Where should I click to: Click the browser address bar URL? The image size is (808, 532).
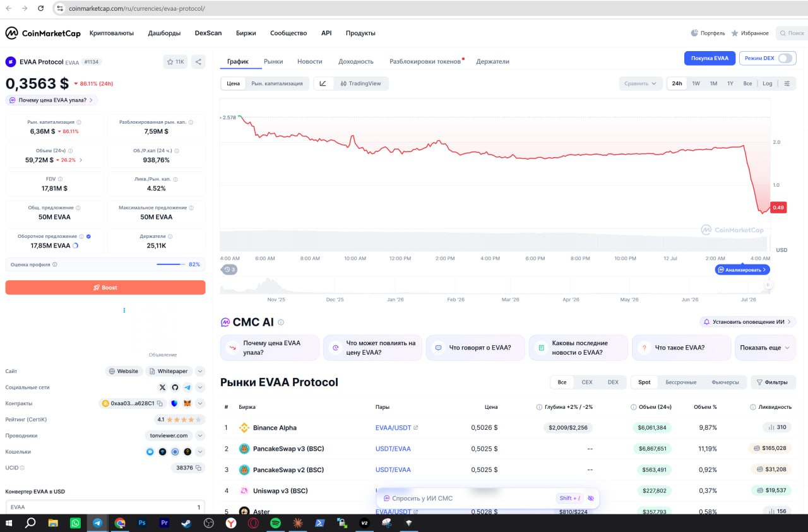click(137, 9)
